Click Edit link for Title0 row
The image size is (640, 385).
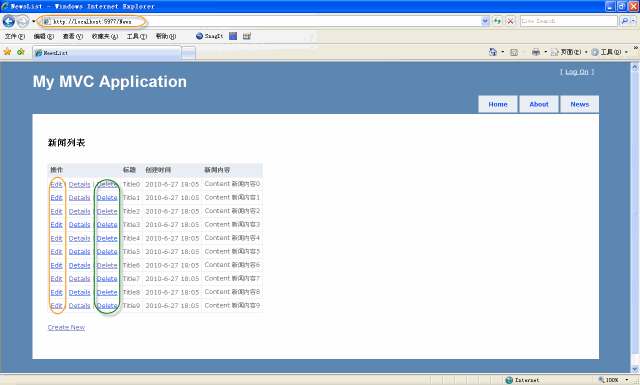[x=56, y=184]
